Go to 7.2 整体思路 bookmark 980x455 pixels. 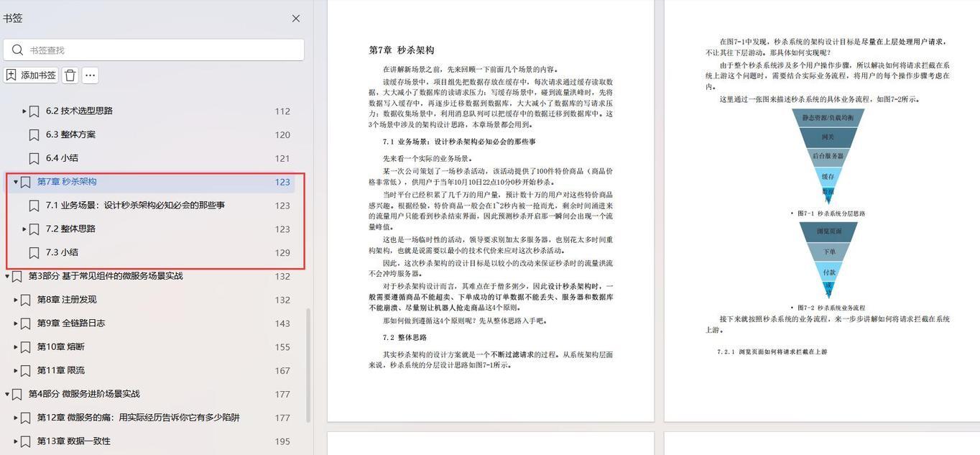pos(70,229)
